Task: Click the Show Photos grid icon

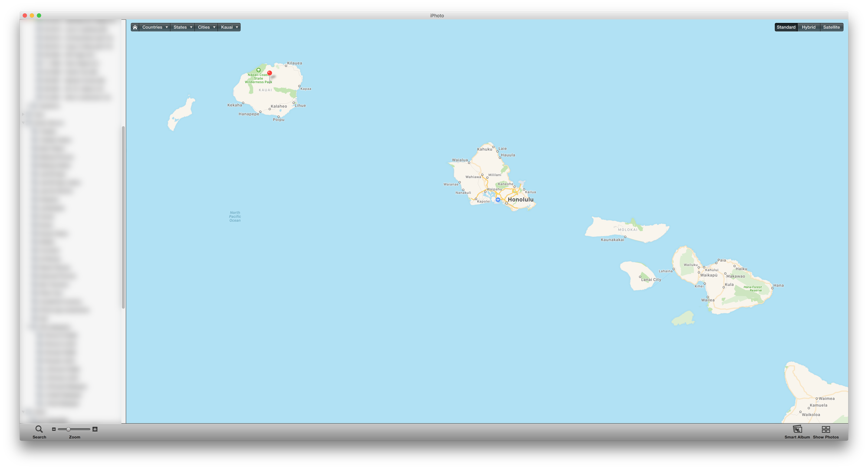Action: tap(826, 429)
